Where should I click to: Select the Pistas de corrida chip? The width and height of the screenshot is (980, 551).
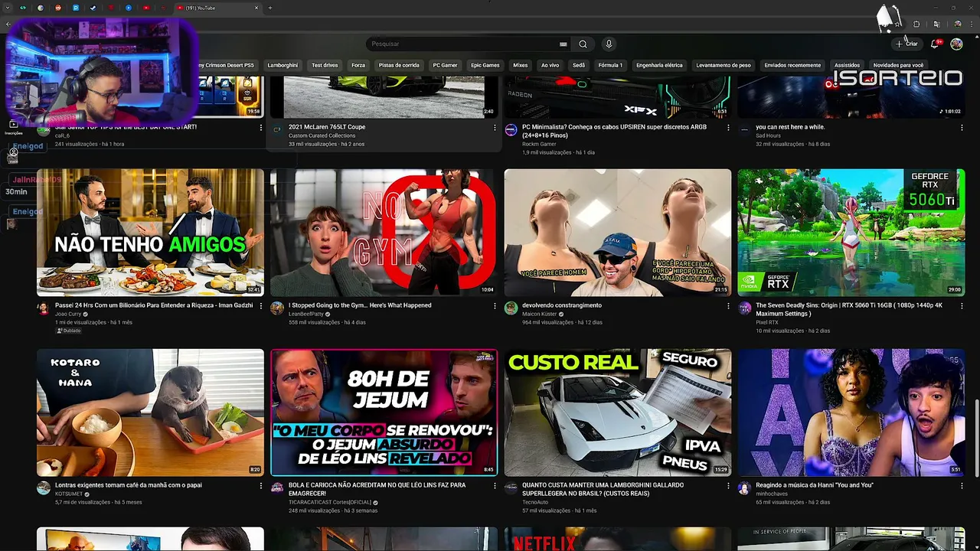399,65
